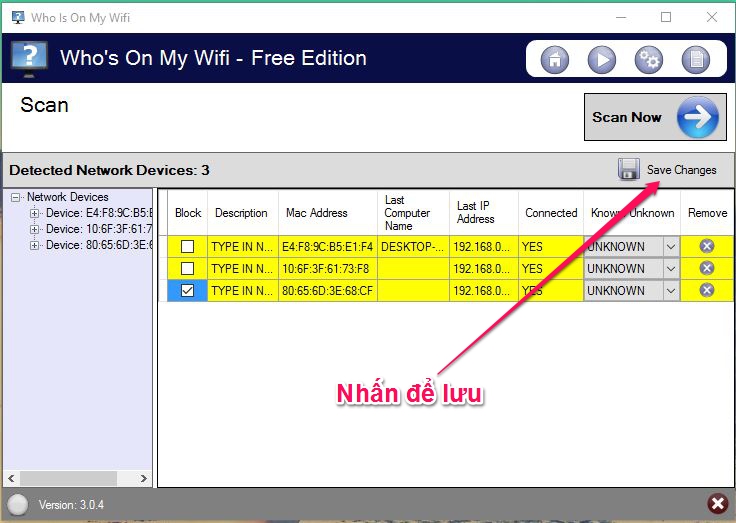
Task: Open the Home page icon
Action: pos(555,60)
